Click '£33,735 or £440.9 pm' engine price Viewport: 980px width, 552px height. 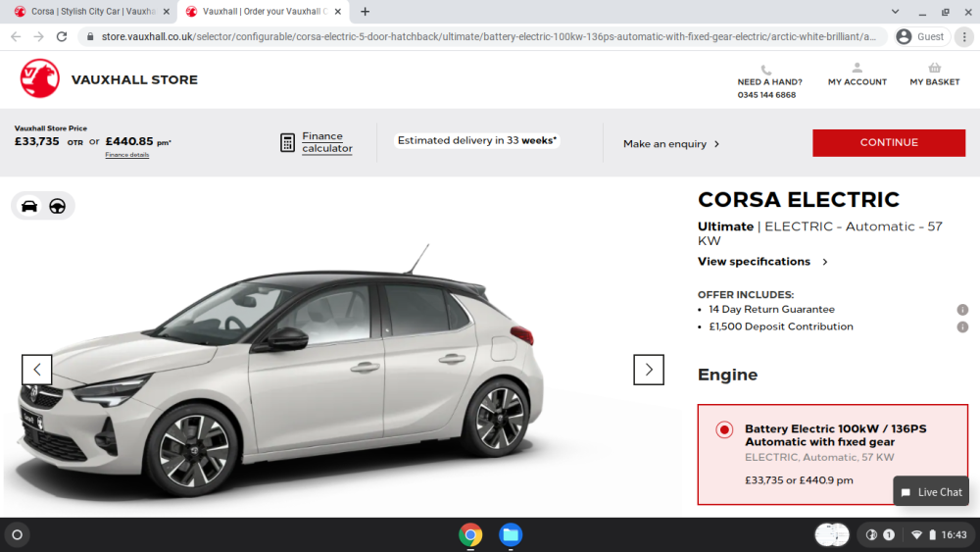[x=799, y=480]
